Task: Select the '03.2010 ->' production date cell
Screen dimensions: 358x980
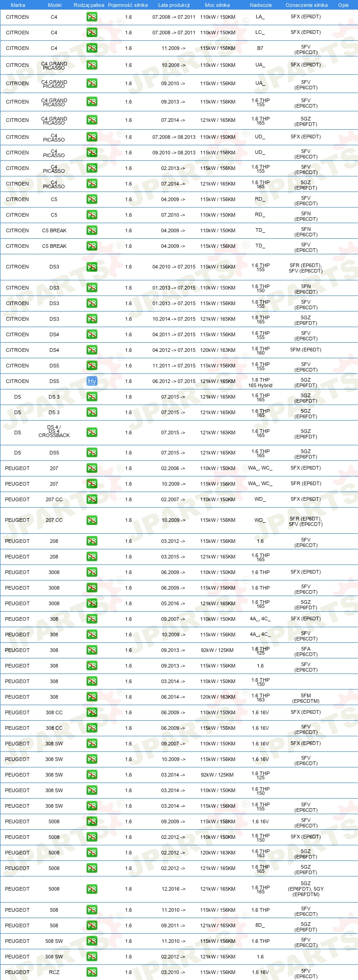Action: [x=173, y=972]
